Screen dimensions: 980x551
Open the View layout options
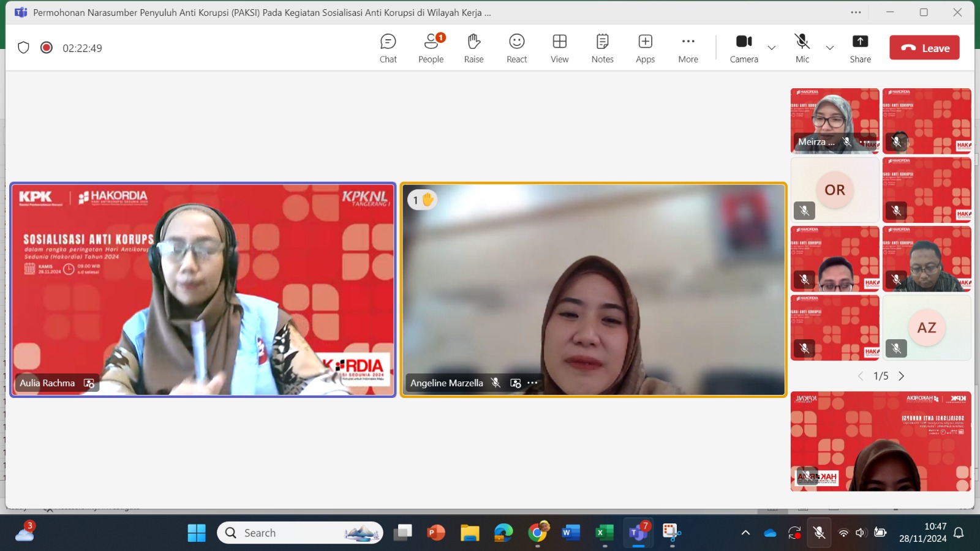pos(559,48)
